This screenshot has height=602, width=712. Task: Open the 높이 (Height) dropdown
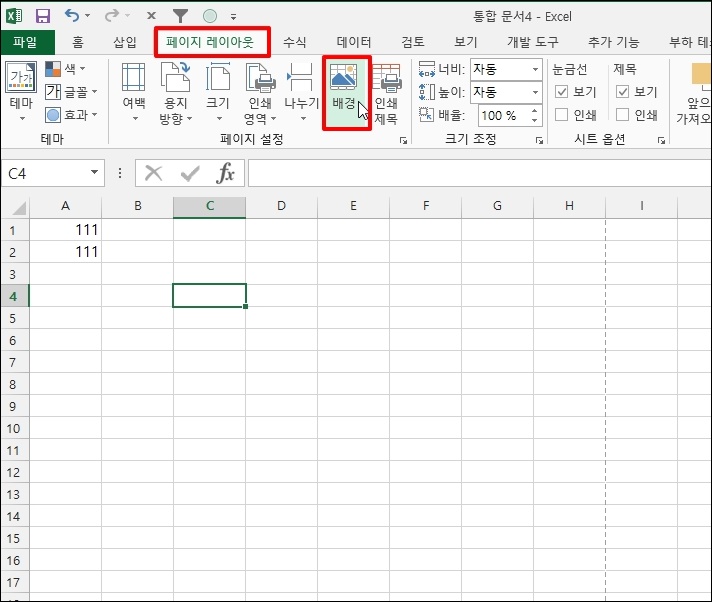pos(535,92)
